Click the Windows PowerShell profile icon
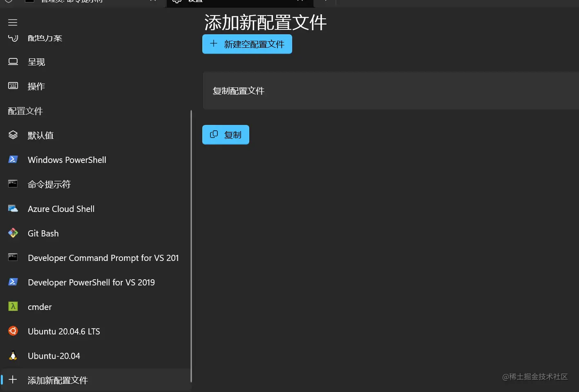Viewport: 579px width, 392px height. tap(13, 159)
